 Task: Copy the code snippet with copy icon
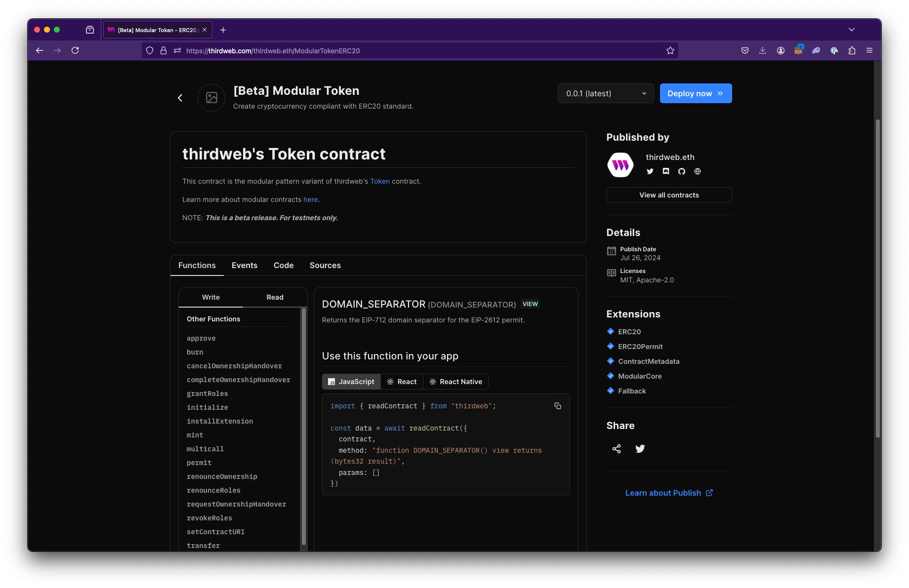point(558,406)
